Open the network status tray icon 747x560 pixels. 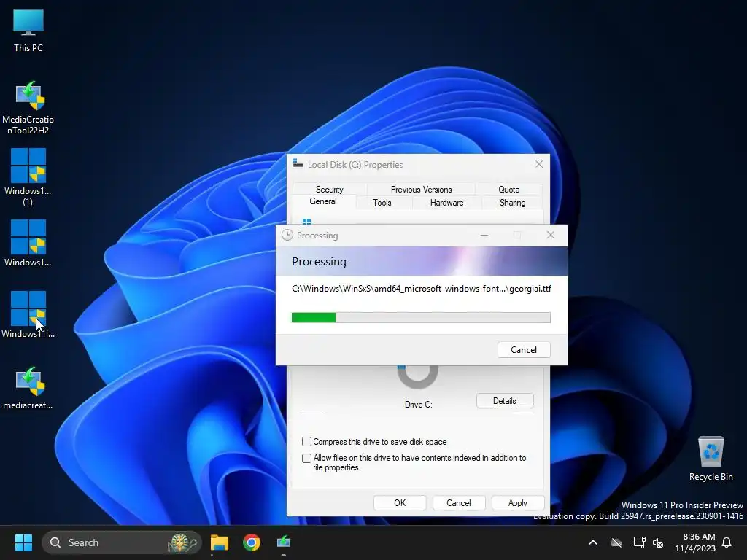click(x=639, y=542)
